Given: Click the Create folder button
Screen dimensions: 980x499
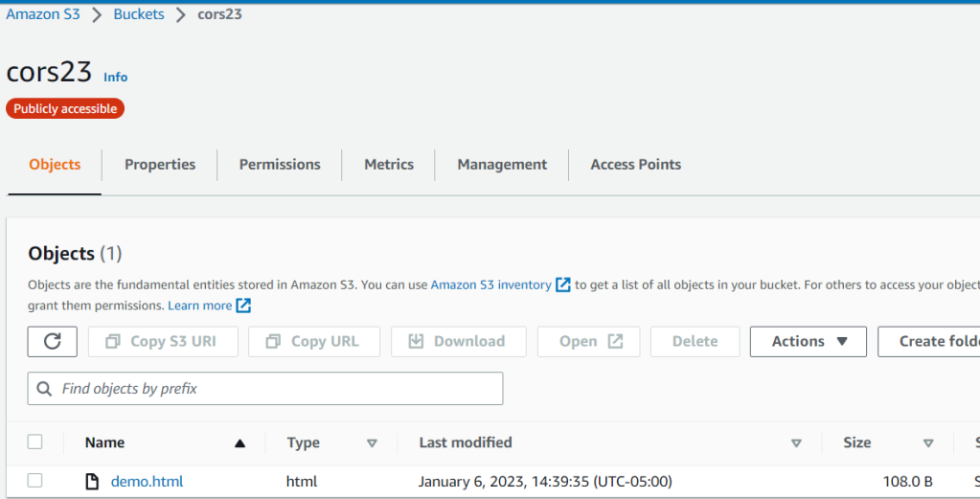Looking at the screenshot, I should (x=929, y=342).
